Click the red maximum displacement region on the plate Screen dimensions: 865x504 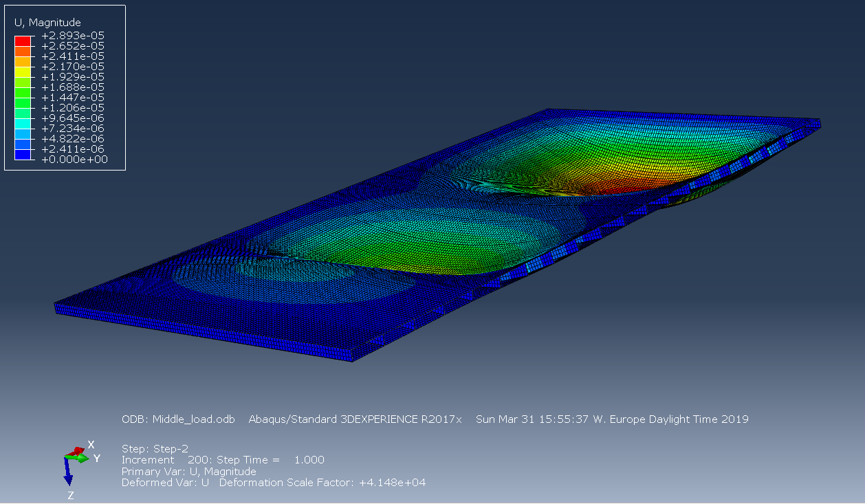(x=605, y=186)
